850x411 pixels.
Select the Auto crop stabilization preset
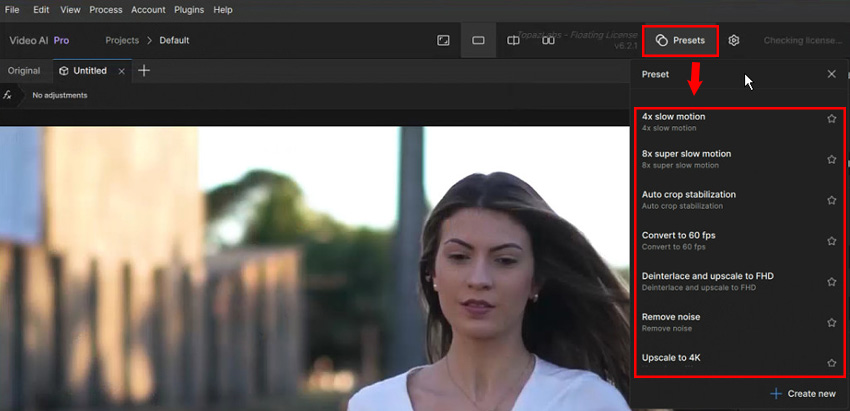click(689, 195)
